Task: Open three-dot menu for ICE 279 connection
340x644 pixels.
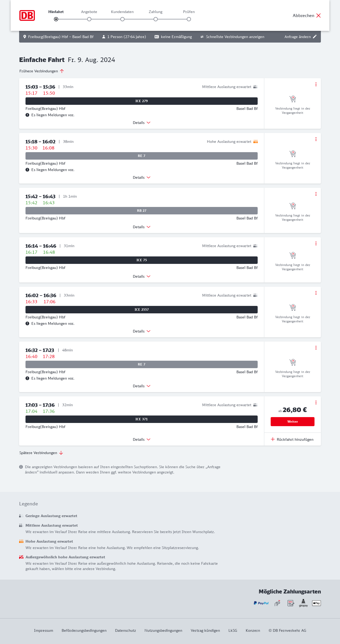Action: pos(316,84)
